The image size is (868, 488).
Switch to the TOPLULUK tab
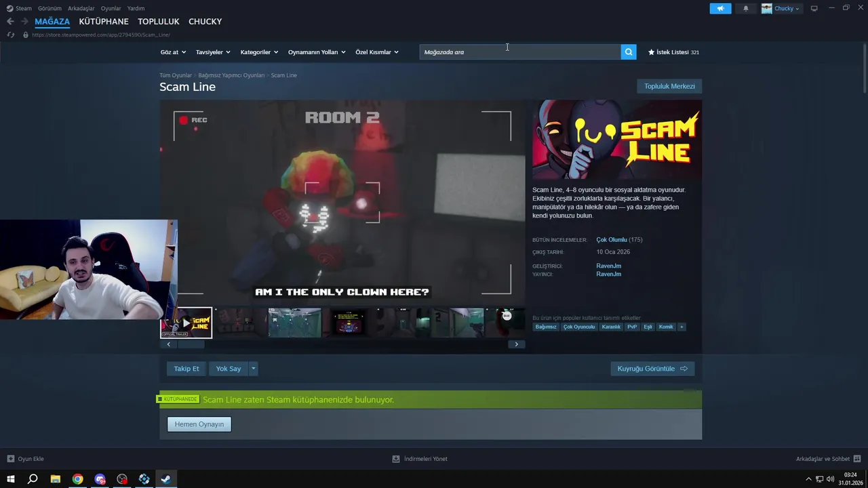coord(159,22)
